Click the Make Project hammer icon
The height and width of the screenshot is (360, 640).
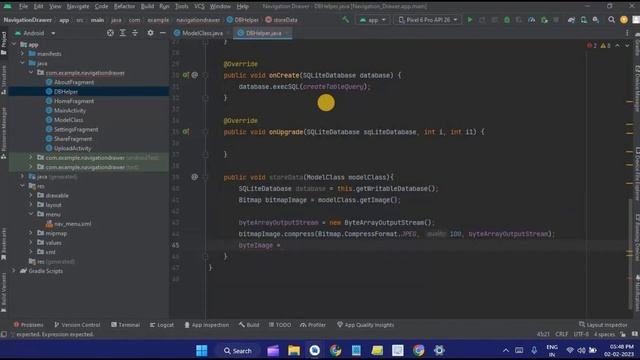pyautogui.click(x=345, y=20)
